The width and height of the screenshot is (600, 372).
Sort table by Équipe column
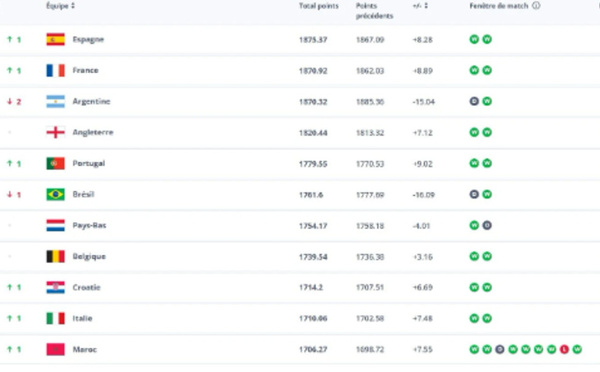click(60, 6)
